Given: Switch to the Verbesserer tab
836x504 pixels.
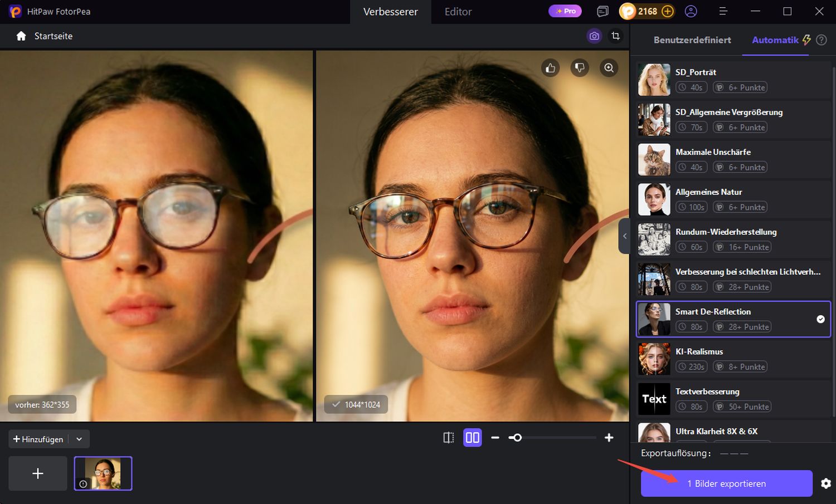Looking at the screenshot, I should point(391,12).
